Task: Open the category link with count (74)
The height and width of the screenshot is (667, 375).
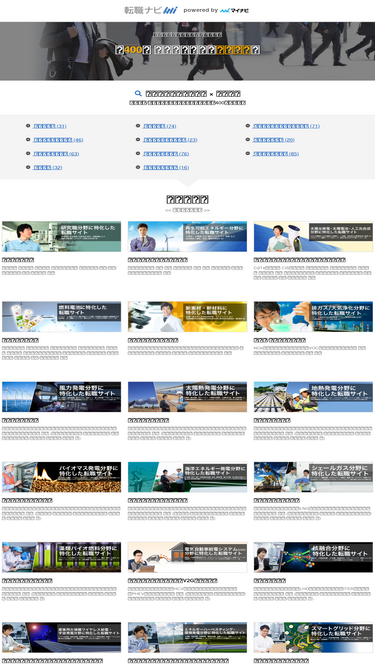Action: 159,126
